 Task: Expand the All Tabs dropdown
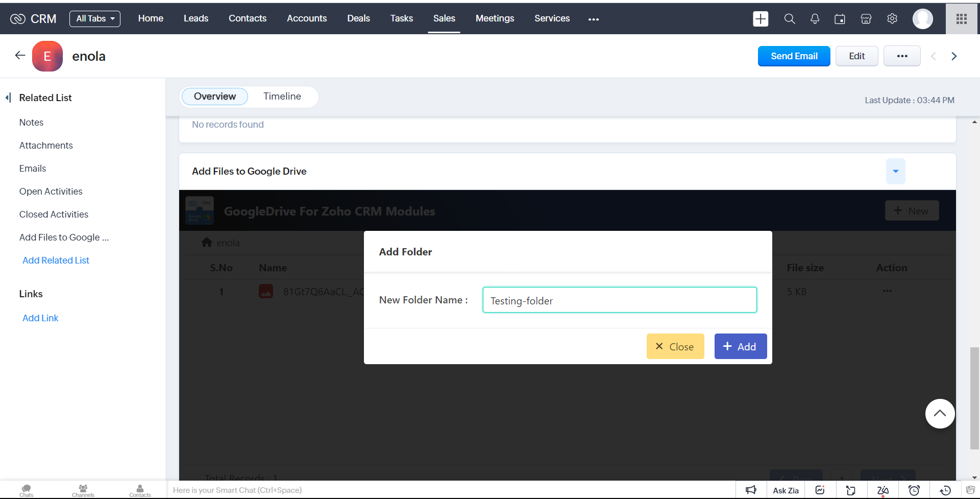(x=95, y=19)
